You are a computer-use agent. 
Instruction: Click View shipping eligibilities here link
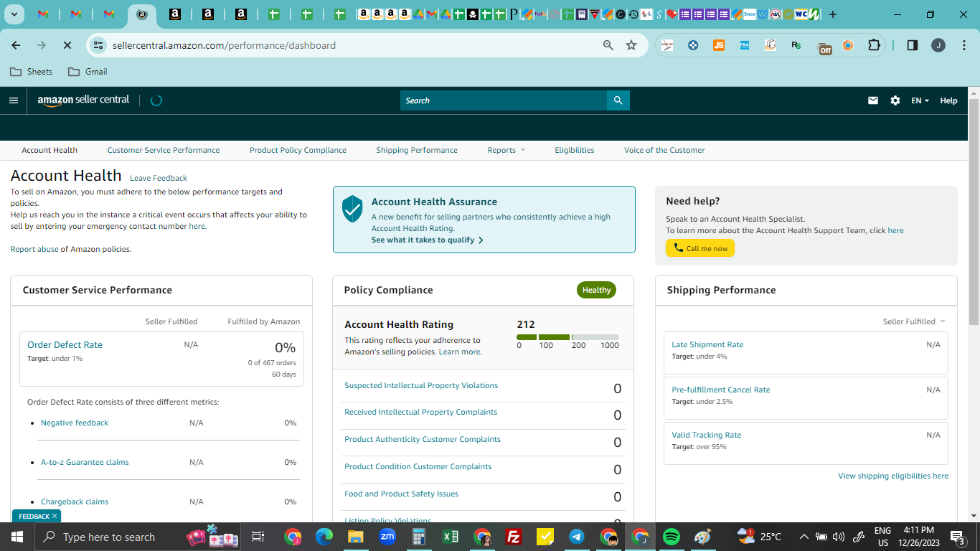click(893, 476)
